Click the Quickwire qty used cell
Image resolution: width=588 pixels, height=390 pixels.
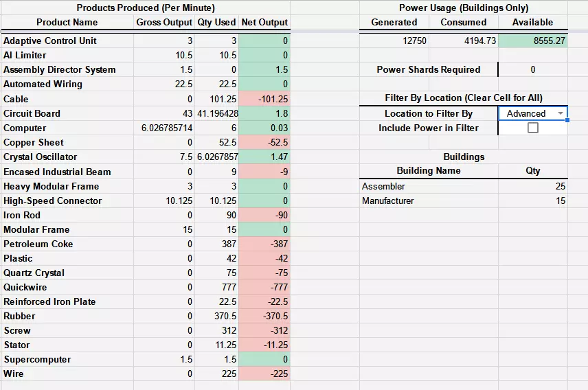pos(216,287)
